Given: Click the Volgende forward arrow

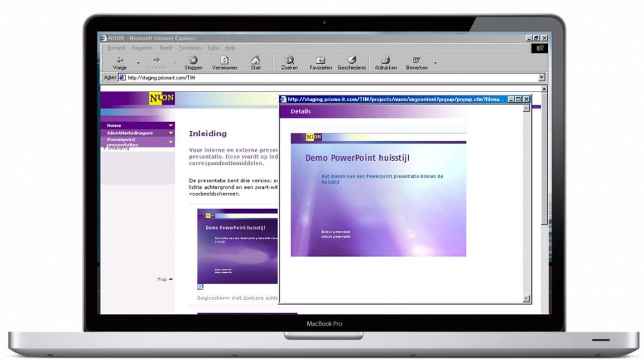Looking at the screenshot, I should [156, 63].
